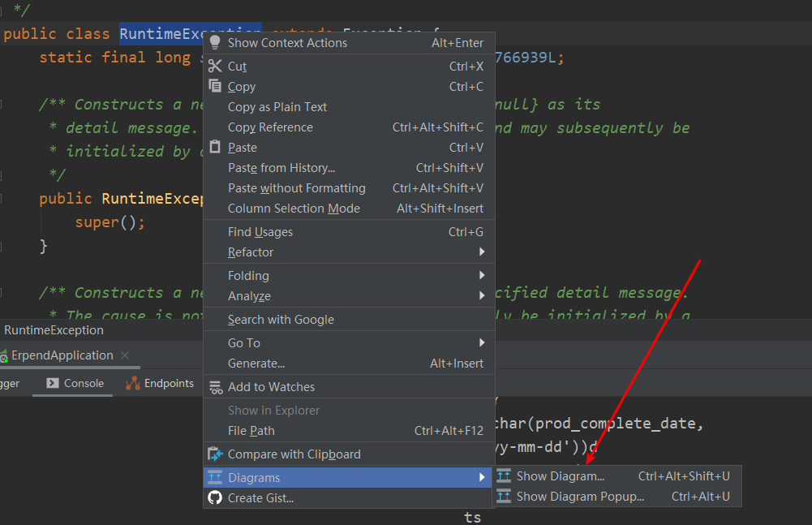Open the Analyze menu entry
The image size is (812, 525).
(x=349, y=295)
